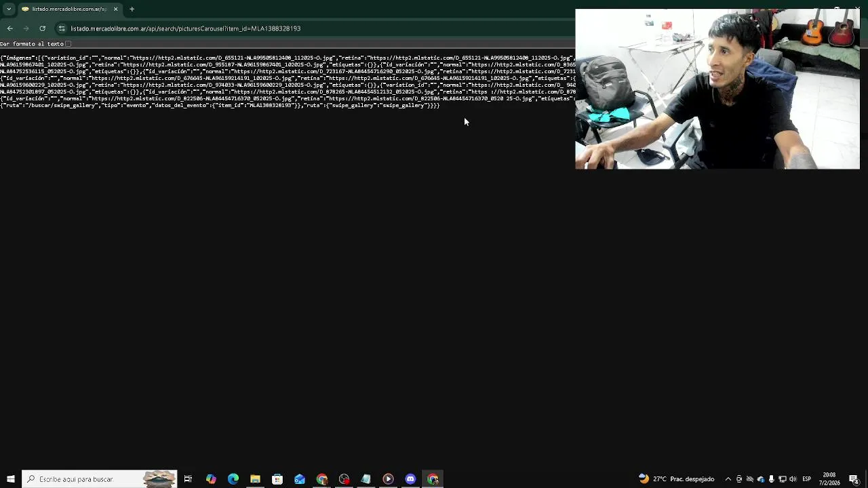
Task: Switch to the active Chrome window icon
Action: point(433,479)
